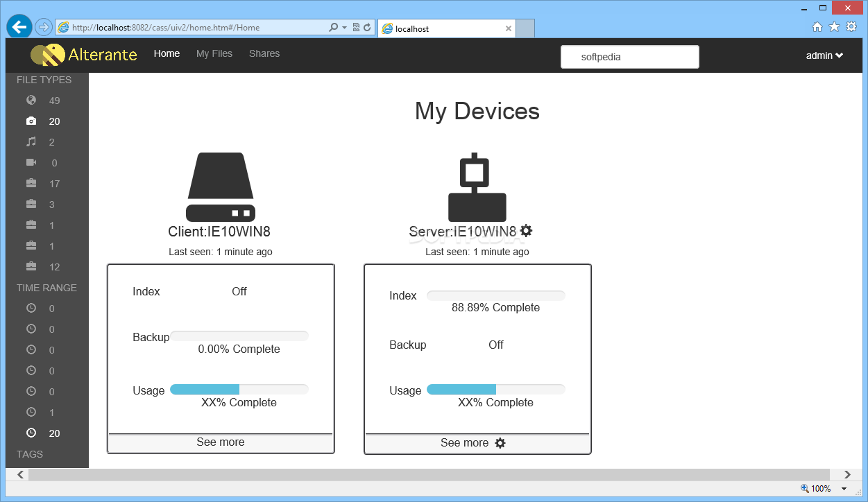868x502 pixels.
Task: Click See more under the Client device
Action: (221, 442)
